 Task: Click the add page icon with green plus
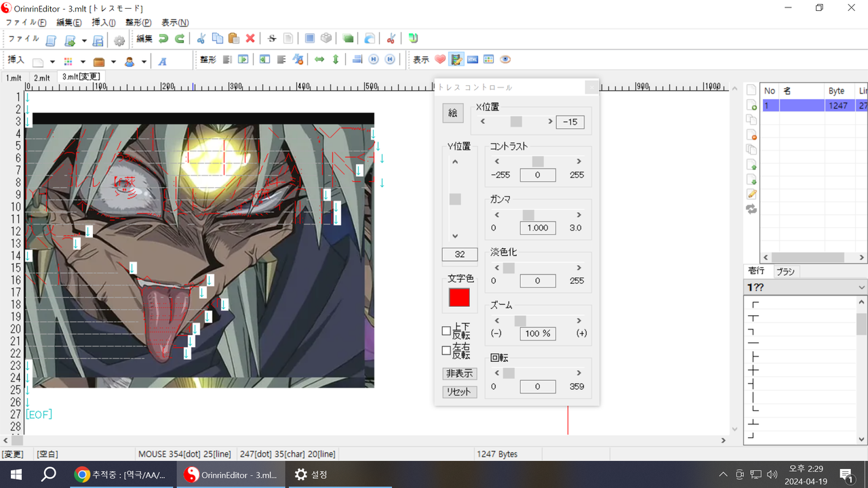coord(751,105)
